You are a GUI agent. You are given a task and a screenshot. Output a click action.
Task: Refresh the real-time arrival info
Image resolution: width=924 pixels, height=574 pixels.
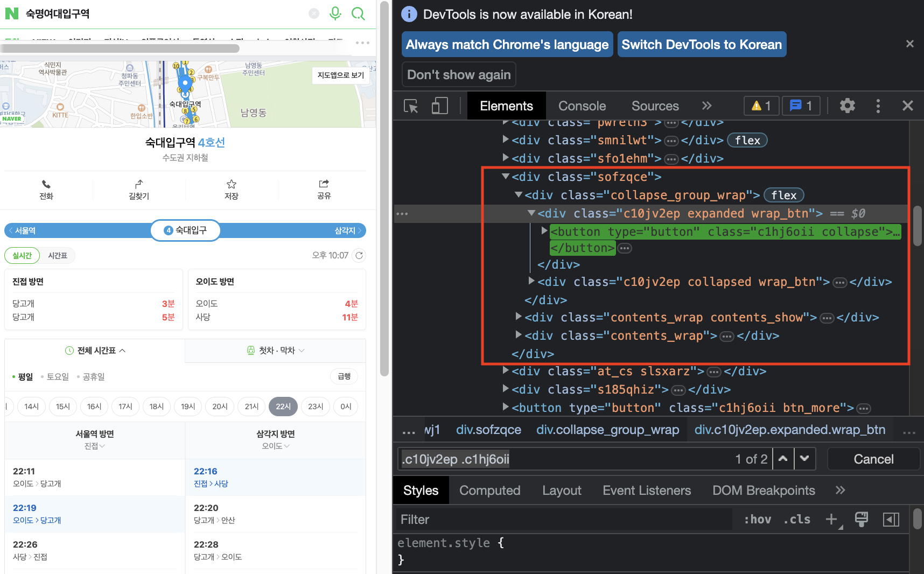359,255
